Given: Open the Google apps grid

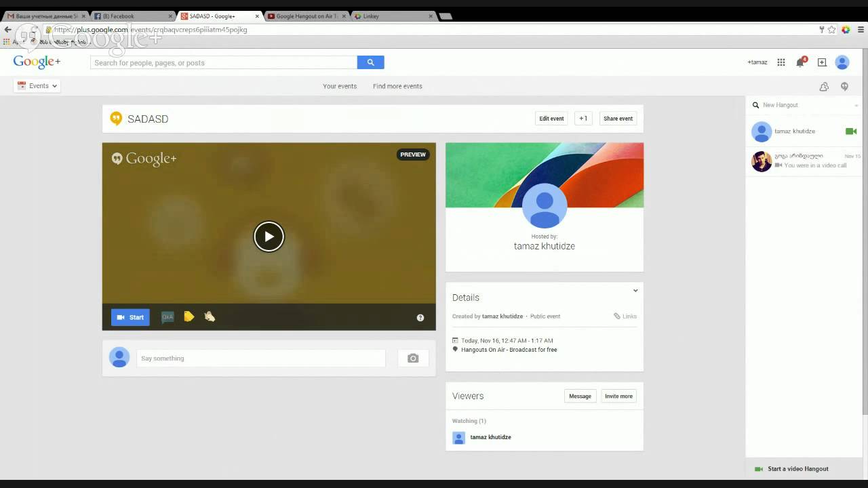Looking at the screenshot, I should [x=781, y=62].
